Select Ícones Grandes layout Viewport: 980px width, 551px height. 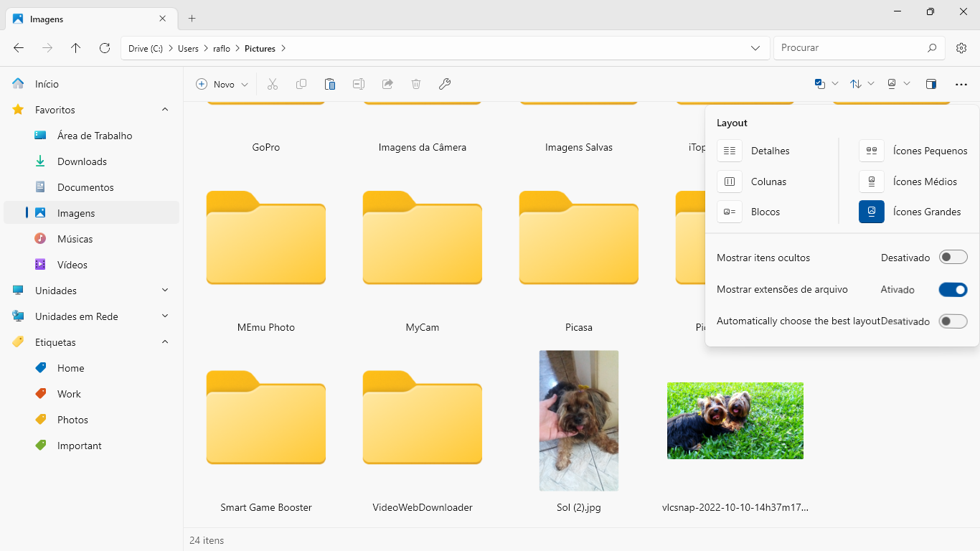910,212
